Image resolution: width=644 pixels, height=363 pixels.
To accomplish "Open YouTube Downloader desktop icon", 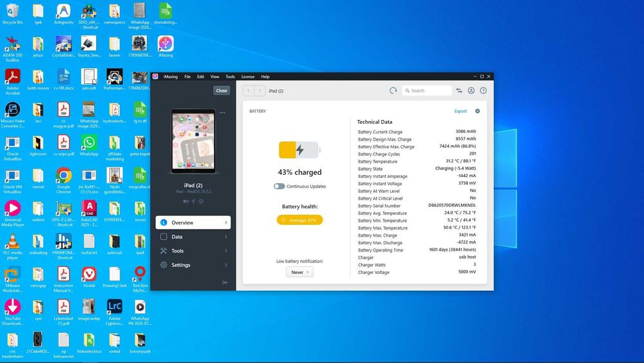I will [13, 312].
